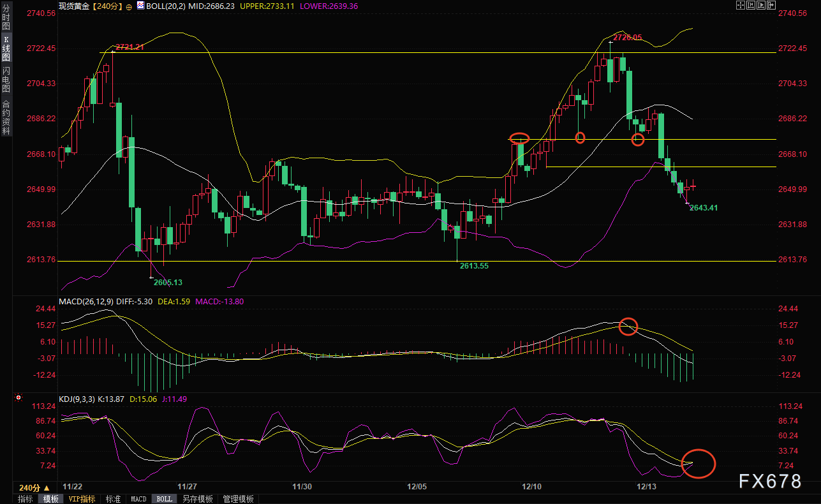The image size is (821, 504).
Task: Click 另存模板 to save template
Action: (197, 499)
